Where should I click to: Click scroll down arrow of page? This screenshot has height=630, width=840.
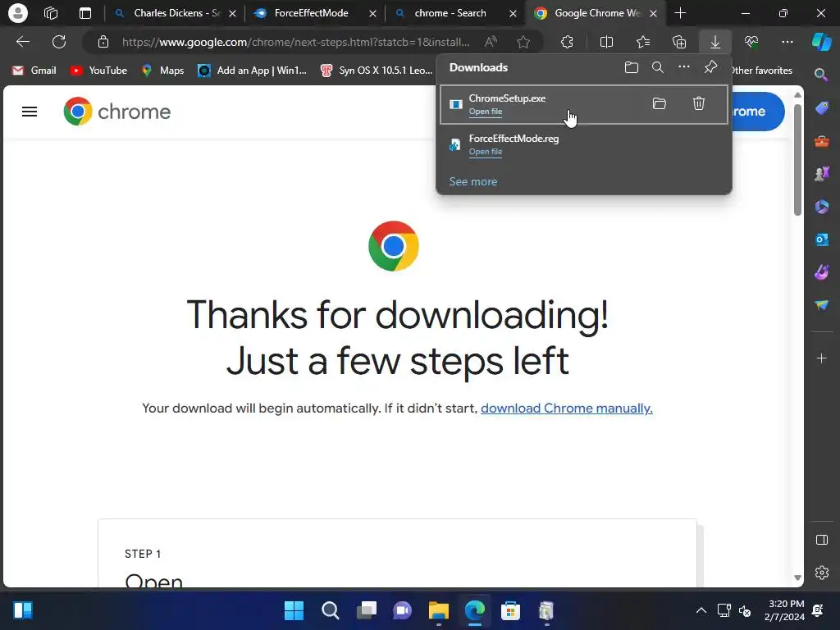(x=797, y=577)
